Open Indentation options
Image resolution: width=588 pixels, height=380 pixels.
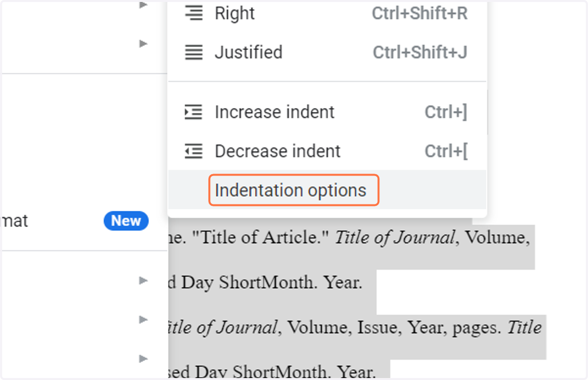(327, 190)
